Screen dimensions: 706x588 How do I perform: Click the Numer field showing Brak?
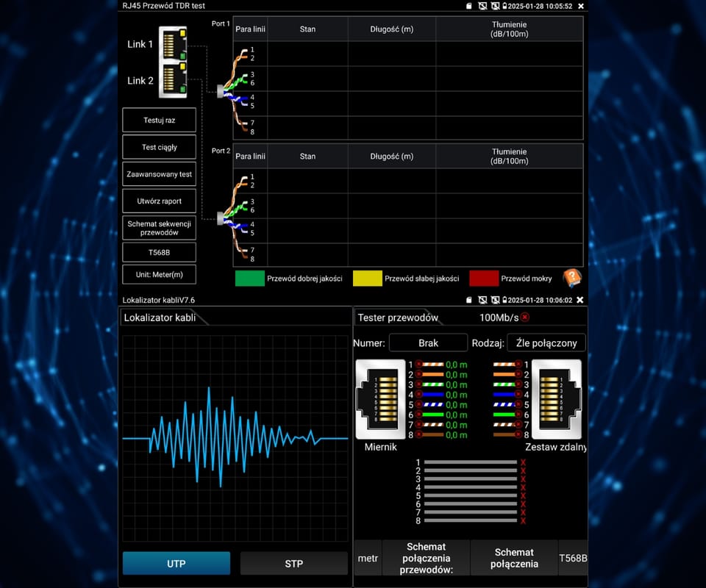(428, 343)
